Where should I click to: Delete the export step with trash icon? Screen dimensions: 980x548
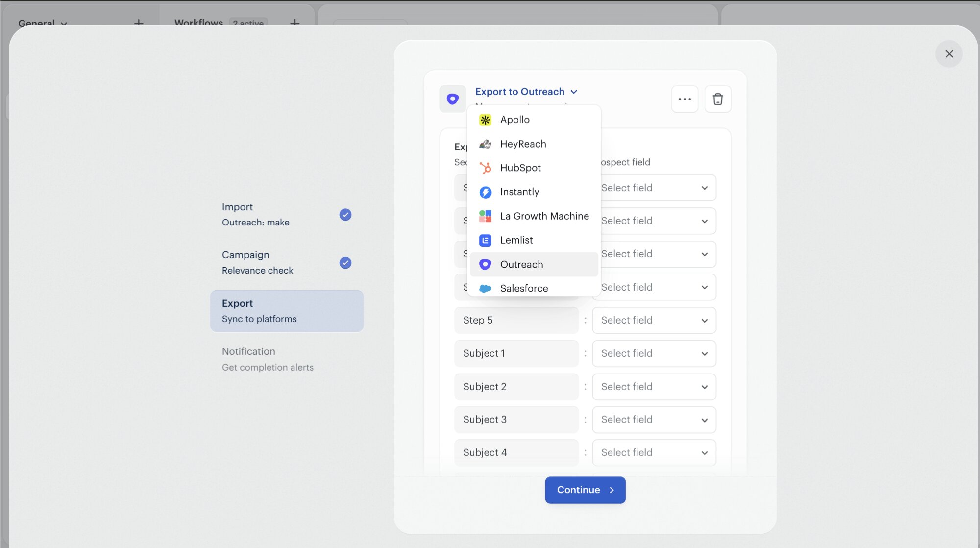coord(718,99)
